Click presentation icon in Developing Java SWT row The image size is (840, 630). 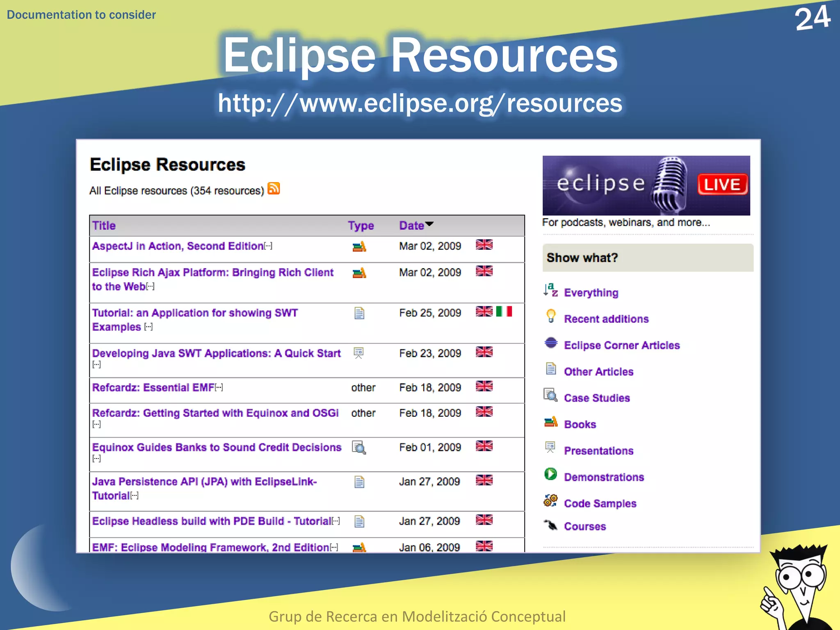click(x=358, y=353)
